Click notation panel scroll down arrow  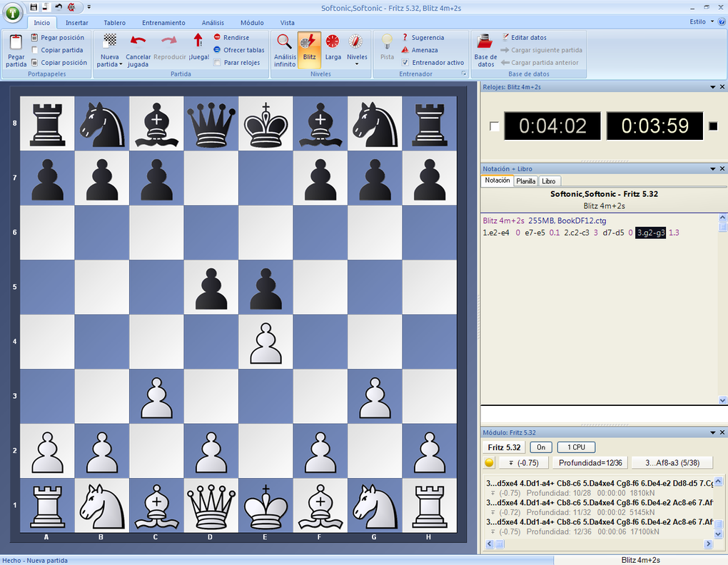722,400
